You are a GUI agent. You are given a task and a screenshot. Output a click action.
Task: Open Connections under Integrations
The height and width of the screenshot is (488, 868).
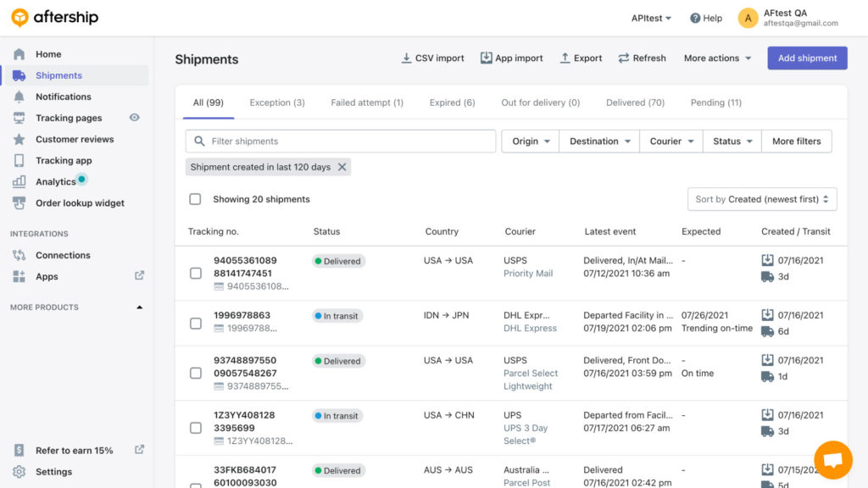tap(63, 255)
